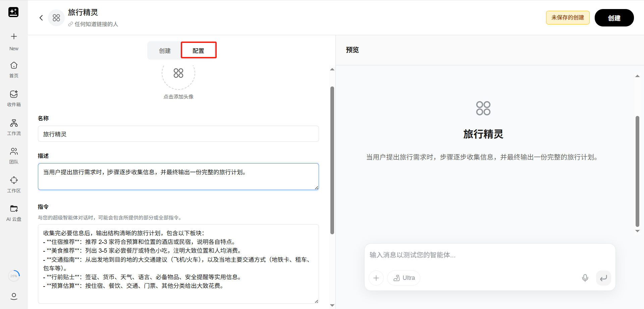The width and height of the screenshot is (644, 309).
Task: Open the 收件箱 inbox icon
Action: pos(14,94)
